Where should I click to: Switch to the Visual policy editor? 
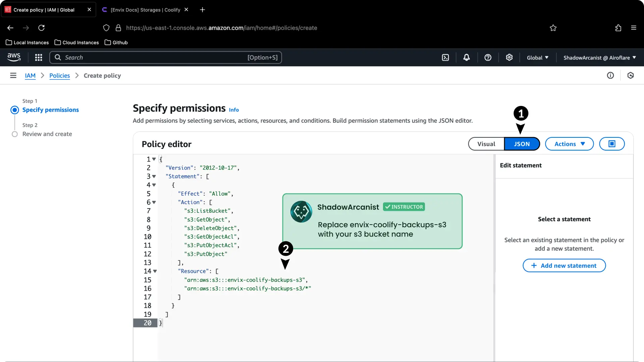click(x=486, y=144)
